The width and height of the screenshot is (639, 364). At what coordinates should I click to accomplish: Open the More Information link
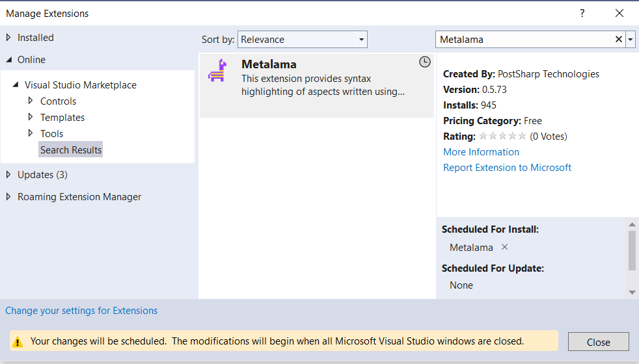tap(481, 152)
